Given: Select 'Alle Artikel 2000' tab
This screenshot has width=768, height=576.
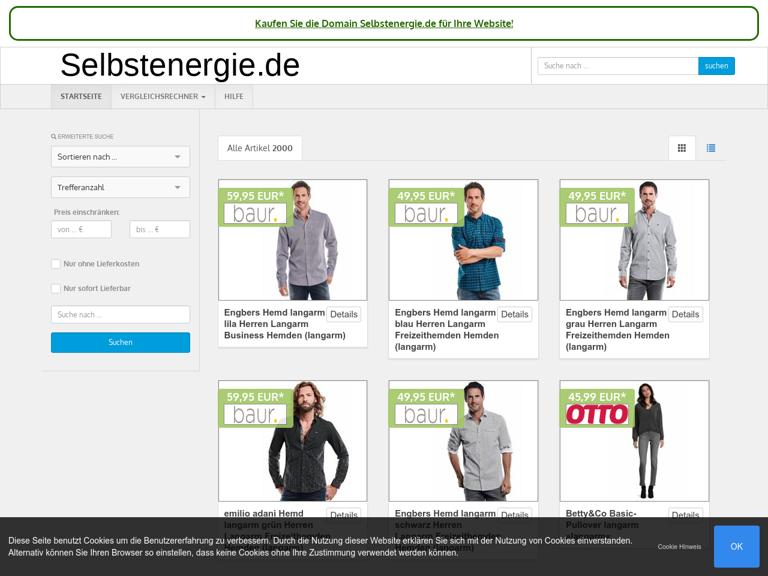Looking at the screenshot, I should click(260, 148).
